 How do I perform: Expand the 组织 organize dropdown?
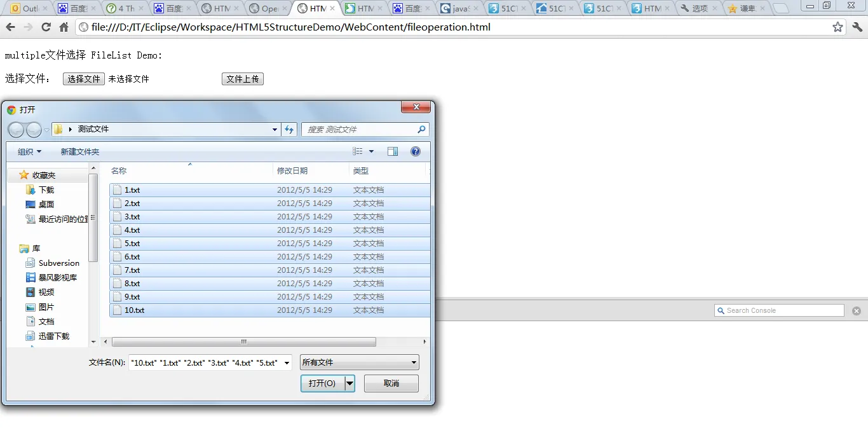(29, 151)
